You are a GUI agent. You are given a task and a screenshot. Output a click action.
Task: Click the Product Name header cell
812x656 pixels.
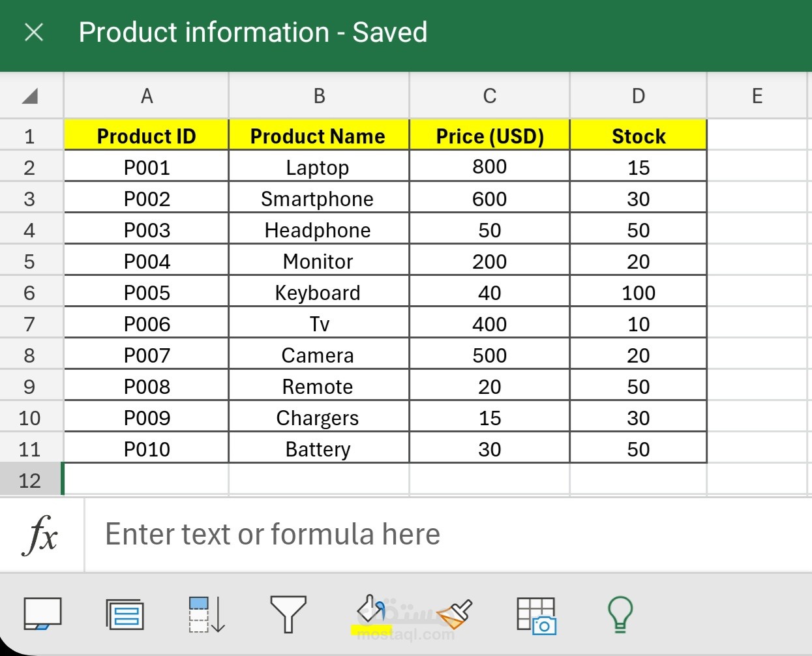point(318,136)
